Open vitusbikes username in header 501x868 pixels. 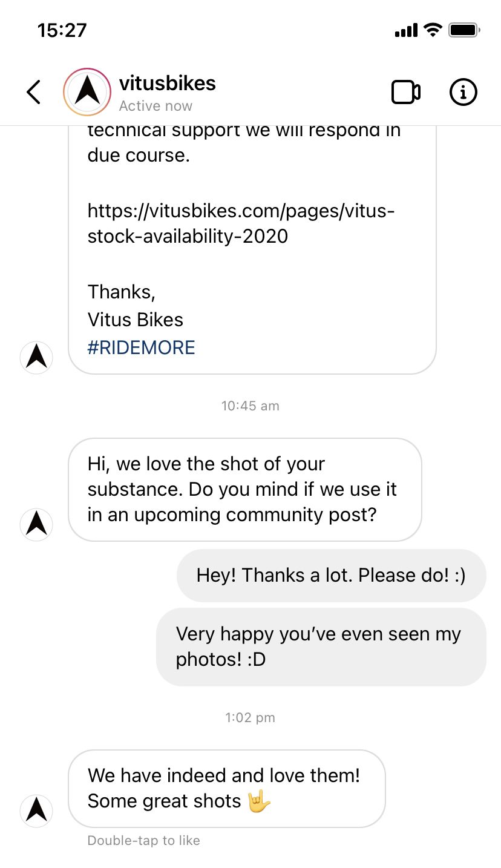(x=168, y=84)
